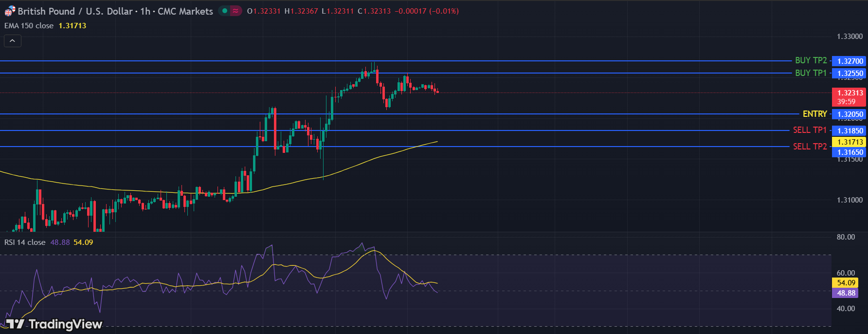Click the 1.31850 price axis label
Screen dimensions: 868x334
click(850, 130)
